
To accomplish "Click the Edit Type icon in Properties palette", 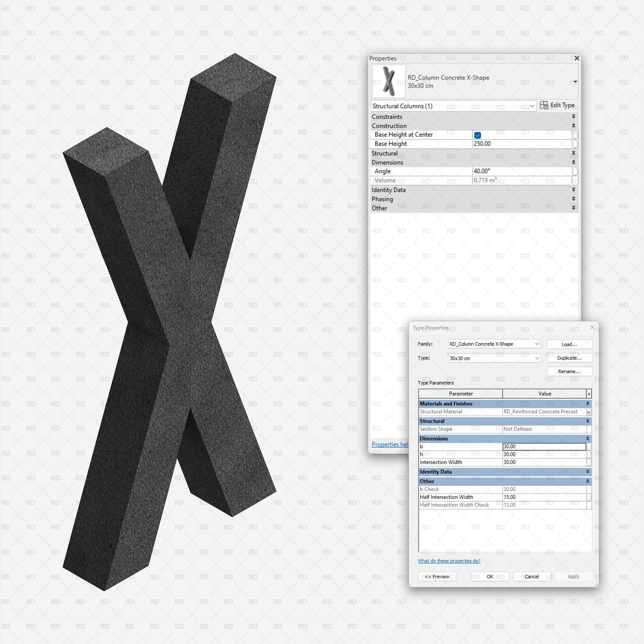I will click(544, 105).
